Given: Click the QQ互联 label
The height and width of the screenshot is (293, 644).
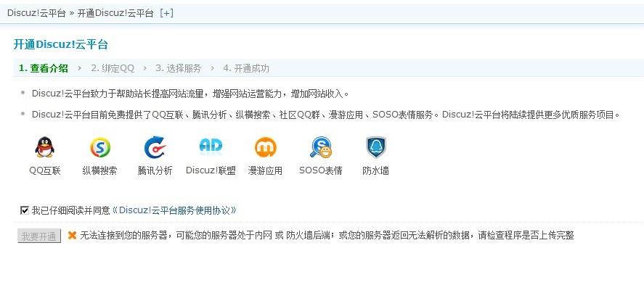Looking at the screenshot, I should (x=45, y=170).
